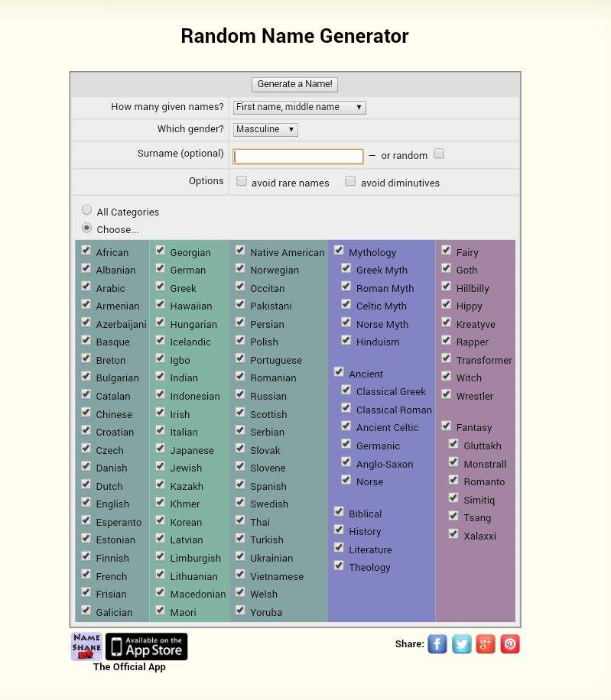Image resolution: width=611 pixels, height=700 pixels.
Task: Share on Facebook icon
Action: [x=437, y=644]
